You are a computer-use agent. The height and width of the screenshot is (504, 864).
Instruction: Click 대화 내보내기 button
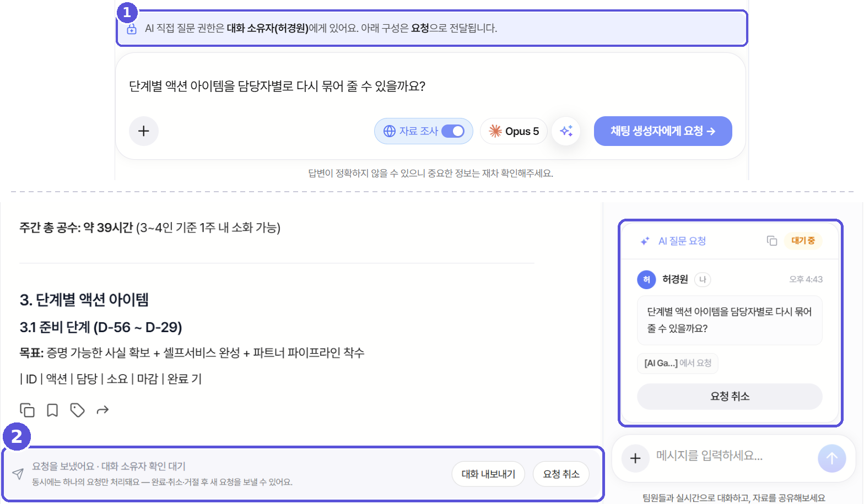coord(488,474)
